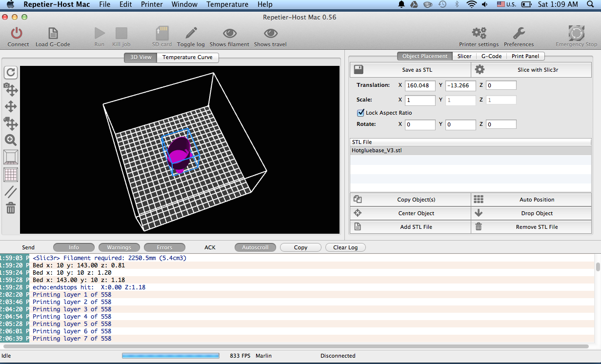
Task: Open the Window menu
Action: [184, 4]
